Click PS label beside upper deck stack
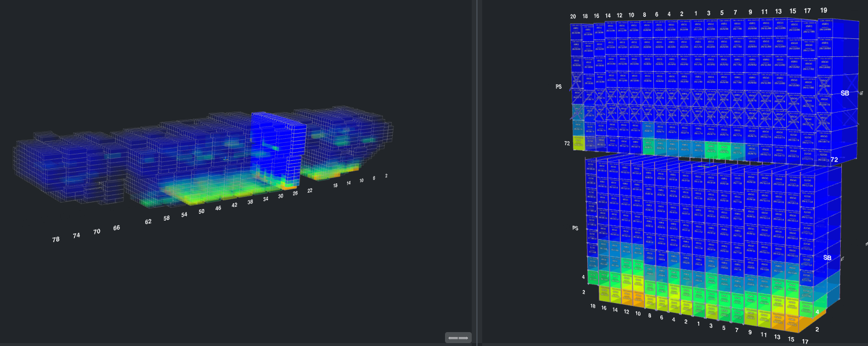The height and width of the screenshot is (346, 868). pos(559,86)
